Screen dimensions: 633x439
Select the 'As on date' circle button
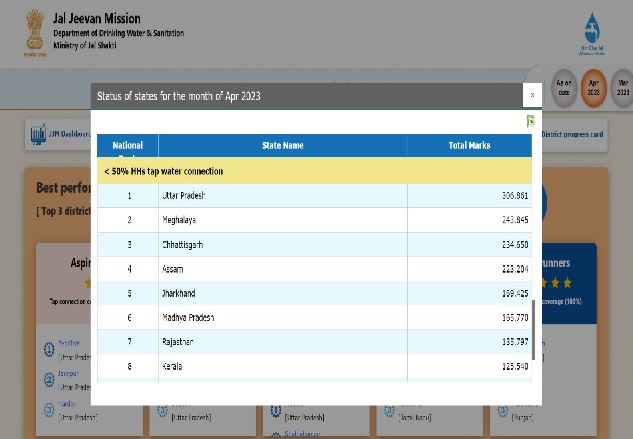564,87
